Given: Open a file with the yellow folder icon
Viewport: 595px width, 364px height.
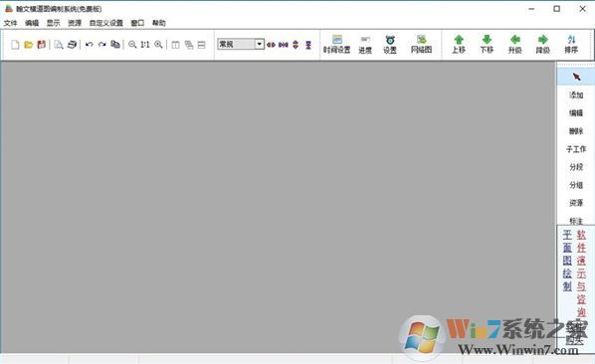Looking at the screenshot, I should pos(28,45).
